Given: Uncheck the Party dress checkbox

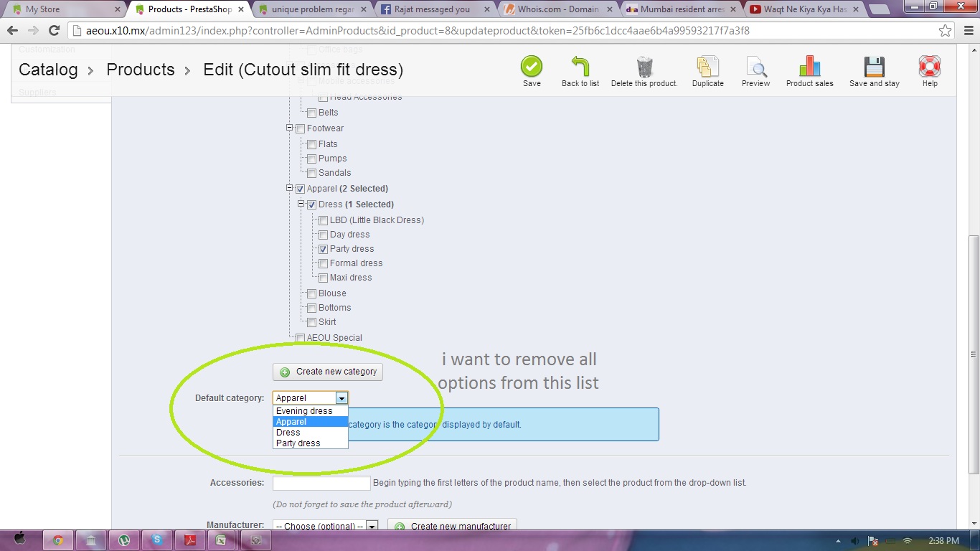Looking at the screenshot, I should (x=323, y=249).
